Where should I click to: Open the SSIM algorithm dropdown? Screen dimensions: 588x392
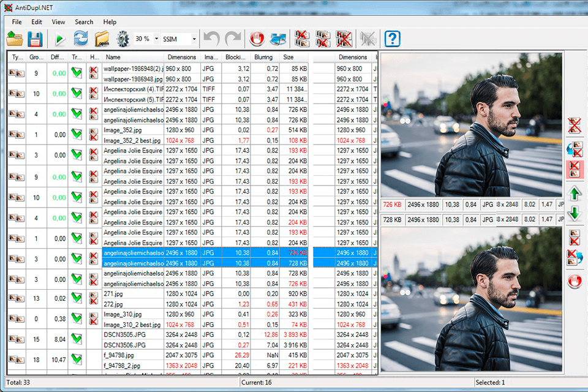194,39
